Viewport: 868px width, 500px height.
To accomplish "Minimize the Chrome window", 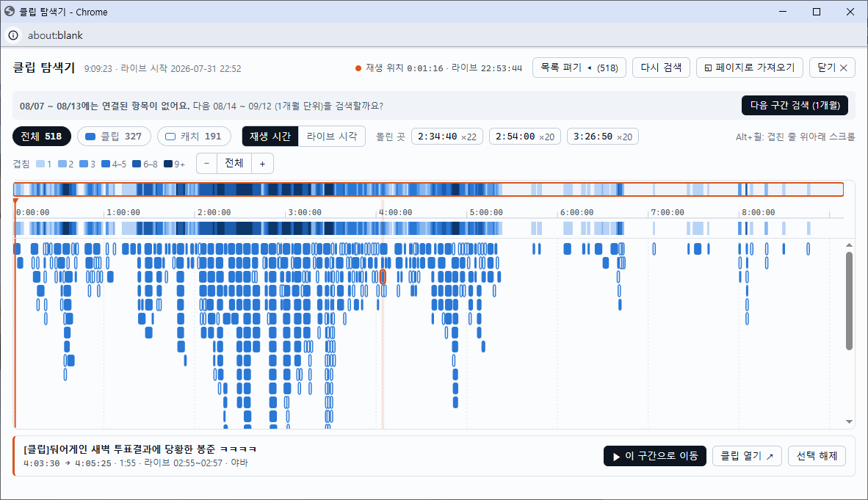I will click(783, 12).
